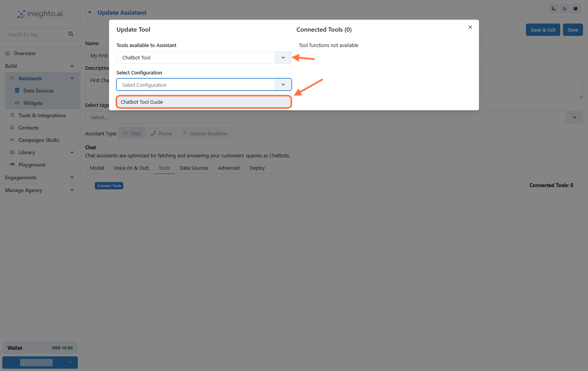
Task: Switch to the Advanced tab
Action: point(228,168)
